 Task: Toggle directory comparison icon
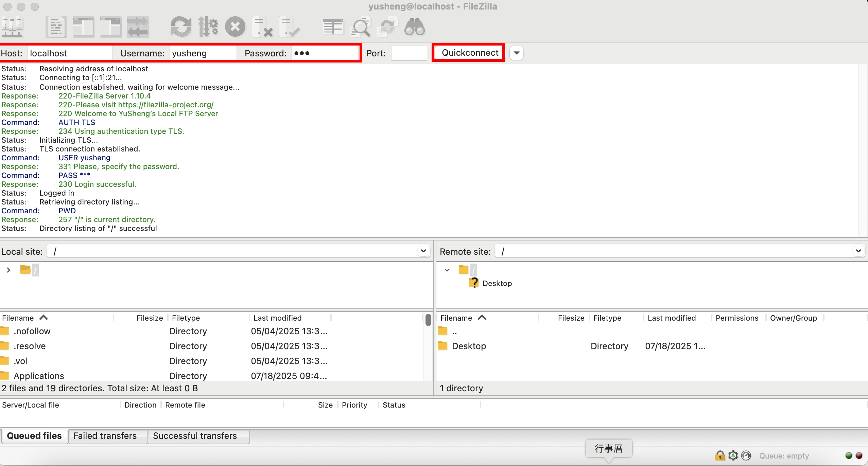[x=360, y=27]
